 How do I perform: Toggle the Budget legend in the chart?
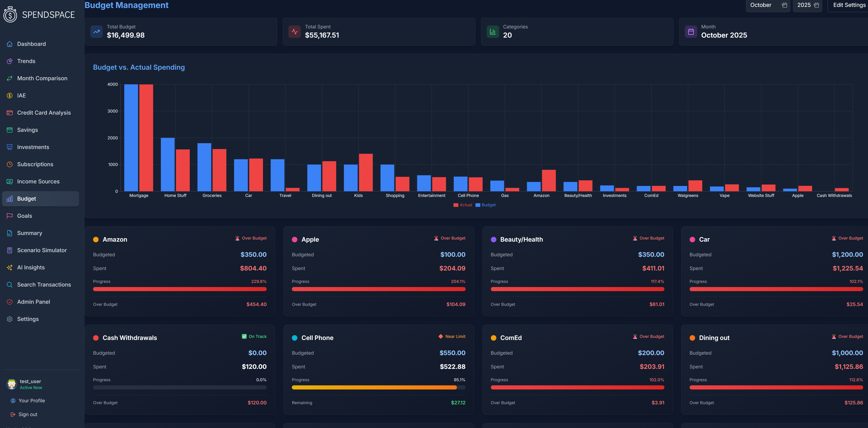click(x=485, y=204)
